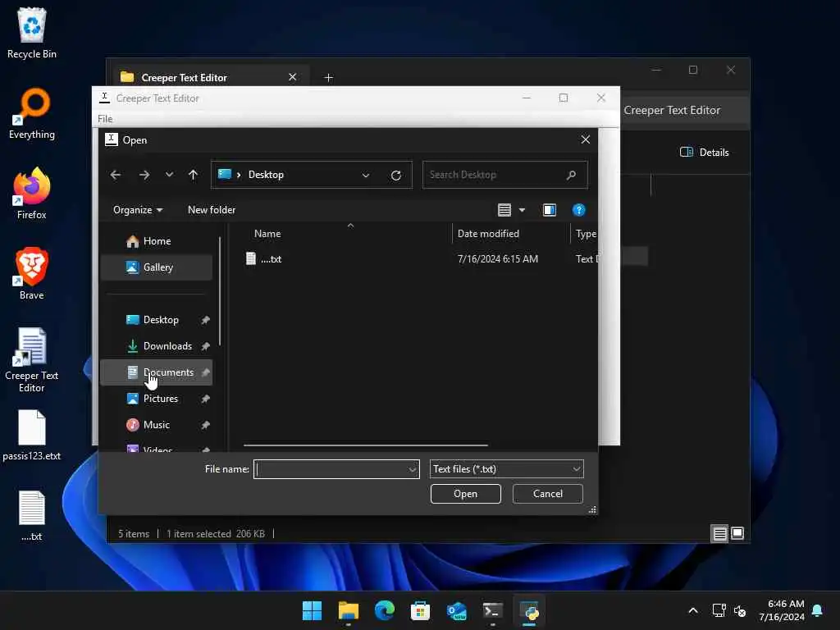Refresh the Desktop folder listing

pos(396,176)
